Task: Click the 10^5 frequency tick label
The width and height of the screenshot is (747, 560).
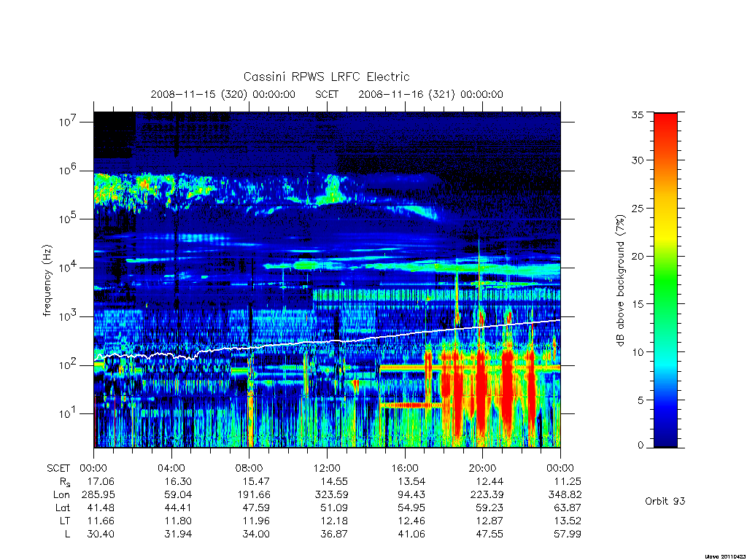Action: click(68, 217)
